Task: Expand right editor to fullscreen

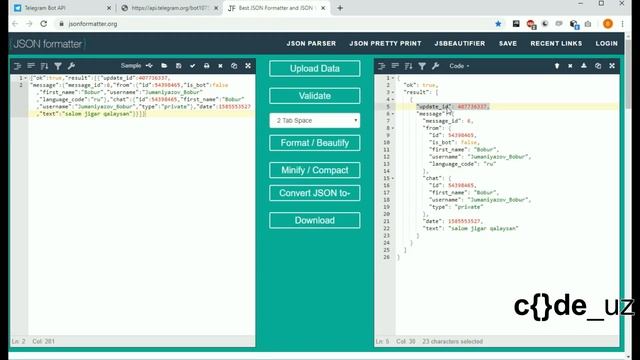Action: 612,66
